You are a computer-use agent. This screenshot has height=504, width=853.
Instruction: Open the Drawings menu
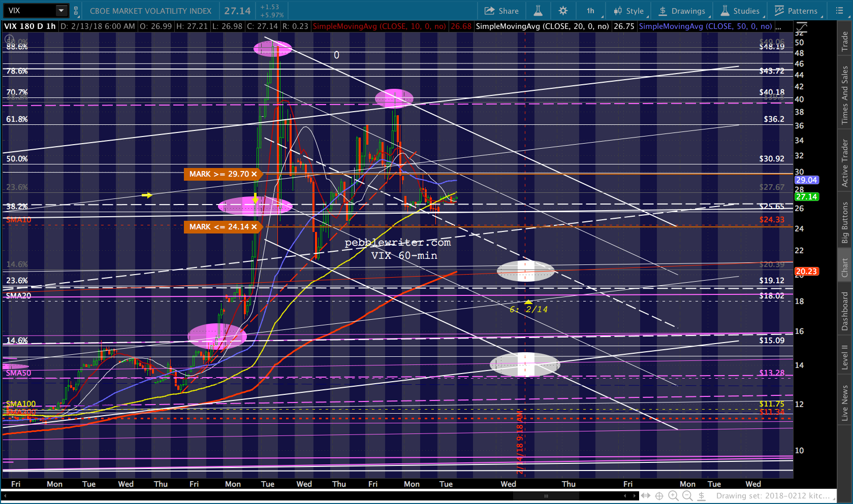click(682, 11)
